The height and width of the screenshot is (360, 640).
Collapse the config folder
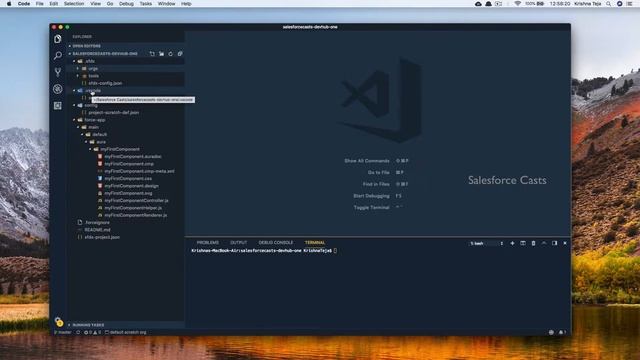[x=91, y=105]
